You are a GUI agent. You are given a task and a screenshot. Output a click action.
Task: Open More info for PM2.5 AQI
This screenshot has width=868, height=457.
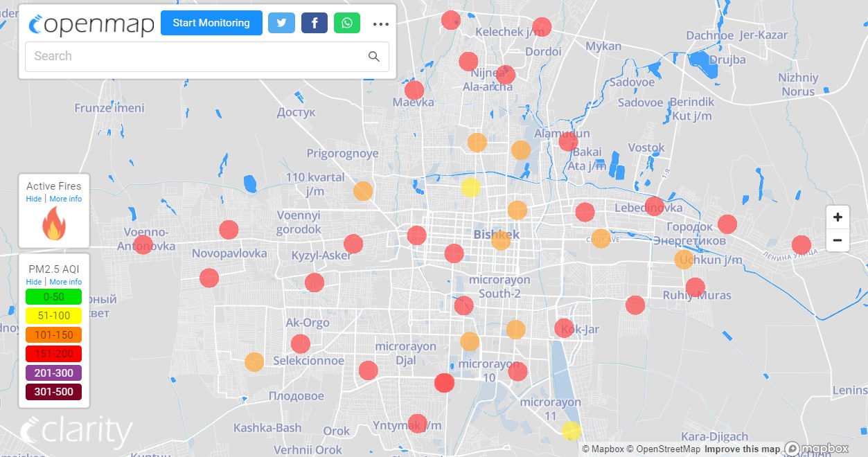pyautogui.click(x=65, y=283)
